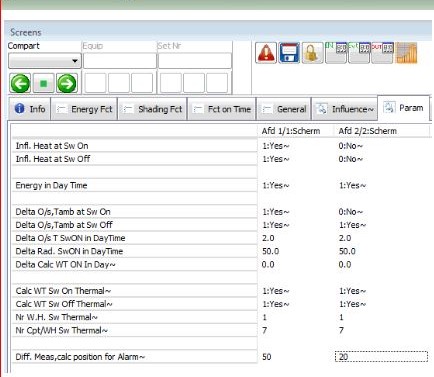434x377 pixels.
Task: Click the Evt values toolbar icon
Action: pos(359,53)
